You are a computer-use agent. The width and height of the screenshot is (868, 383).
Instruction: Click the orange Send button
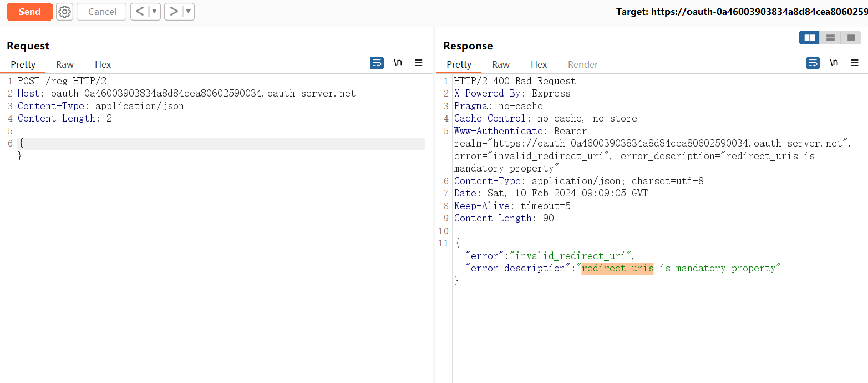pos(29,12)
